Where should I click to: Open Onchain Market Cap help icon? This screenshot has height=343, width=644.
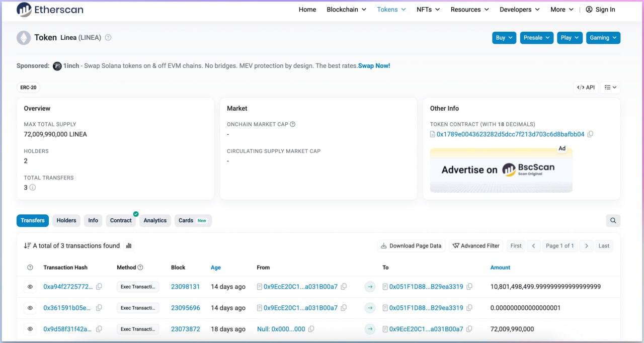293,124
